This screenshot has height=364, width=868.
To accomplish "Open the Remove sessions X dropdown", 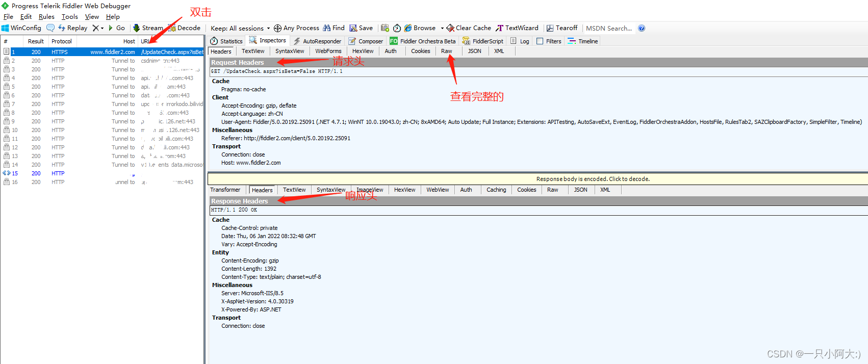I will point(98,28).
